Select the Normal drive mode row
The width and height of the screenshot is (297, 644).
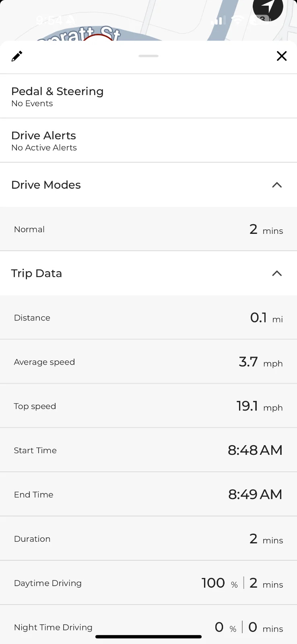click(x=148, y=229)
